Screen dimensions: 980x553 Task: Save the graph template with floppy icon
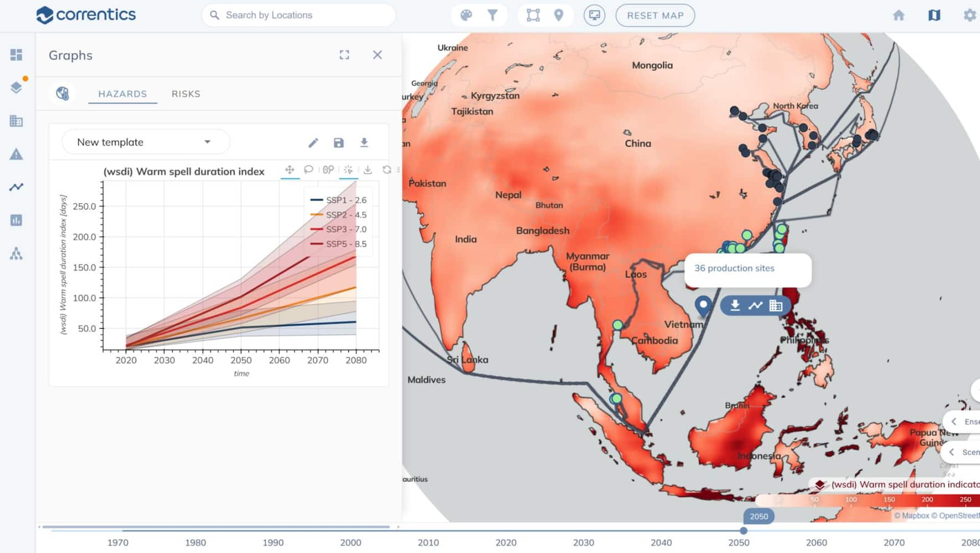(x=338, y=143)
